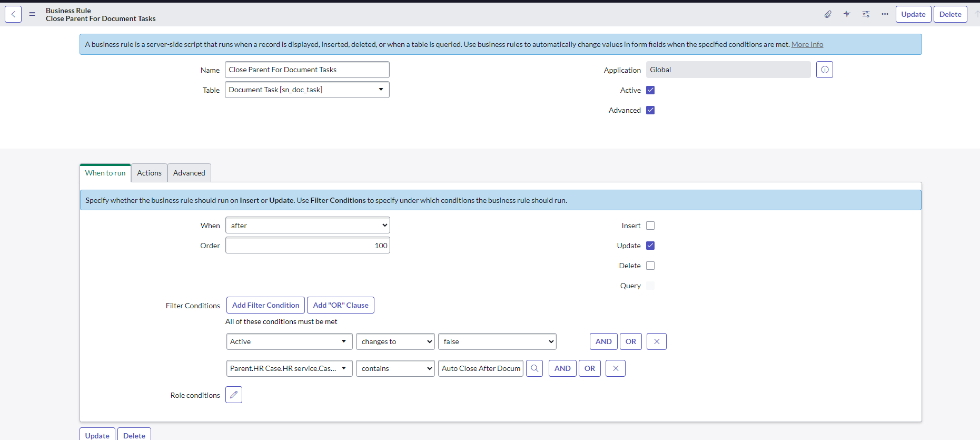Enable the Delete checkbox
Viewport: 980px width, 440px height.
point(650,266)
